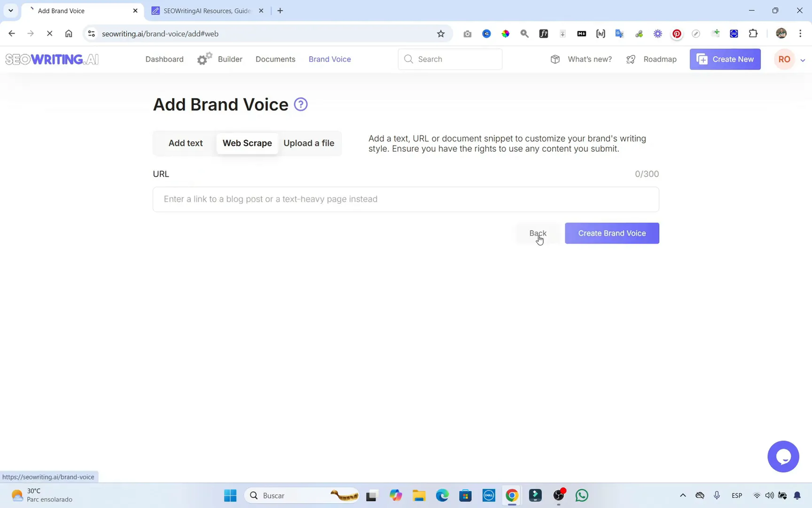Image resolution: width=812 pixels, height=508 pixels.
Task: Open the Brand Voice help tooltip
Action: [300, 104]
